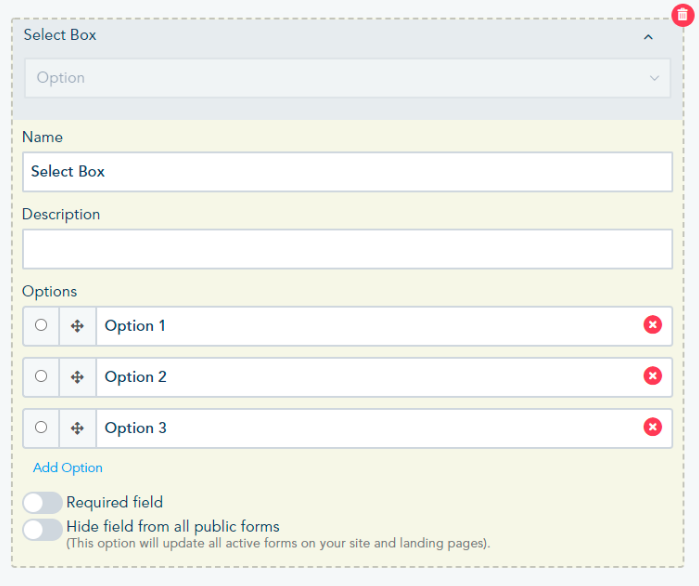Image resolution: width=699 pixels, height=586 pixels.
Task: Click the Name input field
Action: point(347,172)
